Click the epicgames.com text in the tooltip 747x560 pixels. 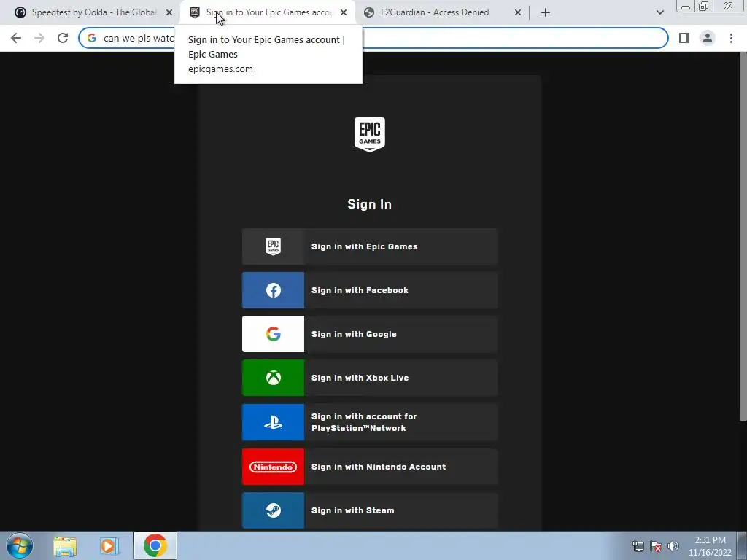(x=220, y=69)
